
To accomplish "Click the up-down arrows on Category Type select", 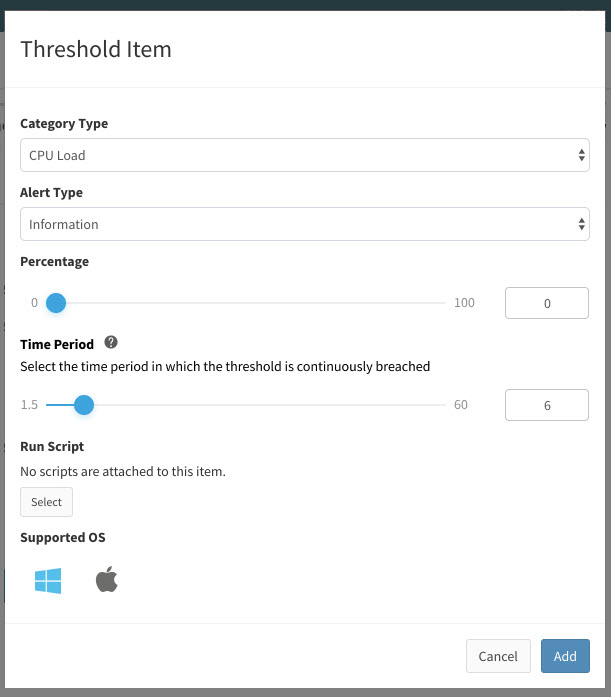I will [x=581, y=155].
